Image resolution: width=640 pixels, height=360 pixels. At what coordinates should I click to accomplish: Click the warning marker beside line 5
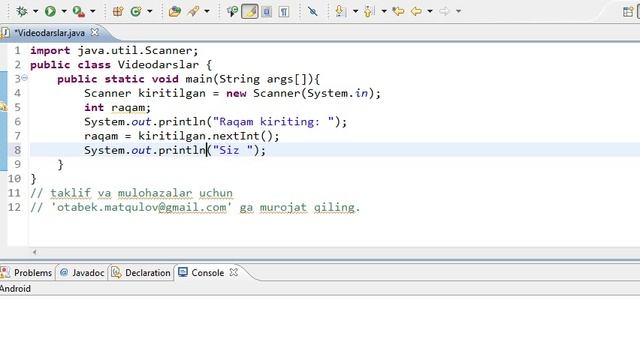point(3,107)
